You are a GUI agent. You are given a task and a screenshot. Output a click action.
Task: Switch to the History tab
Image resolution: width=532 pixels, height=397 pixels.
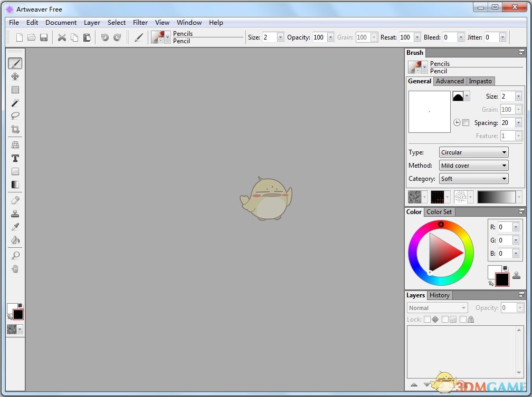point(440,295)
